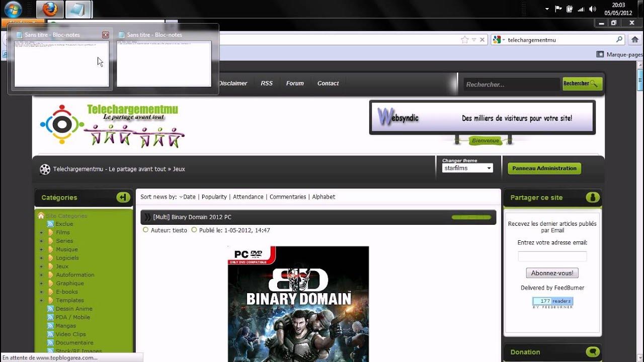Viewport: 644px width, 362px height.
Task: Expand the Series category
Action: 41,241
